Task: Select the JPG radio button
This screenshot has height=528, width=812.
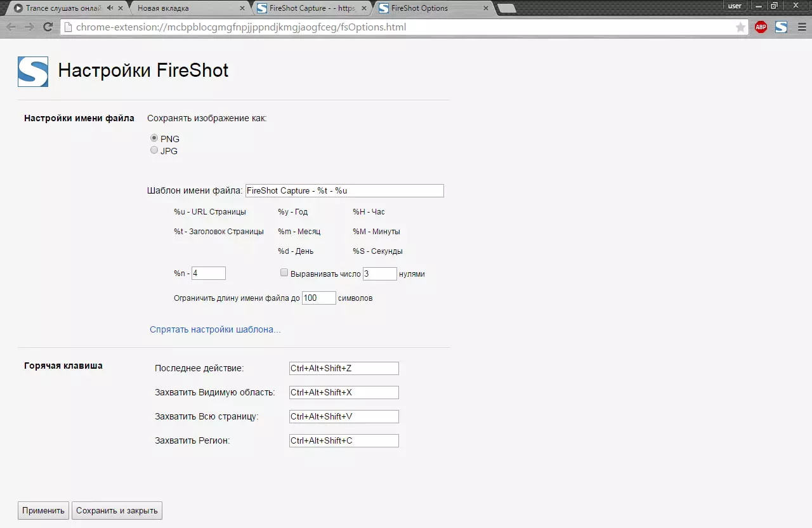Action: point(154,150)
